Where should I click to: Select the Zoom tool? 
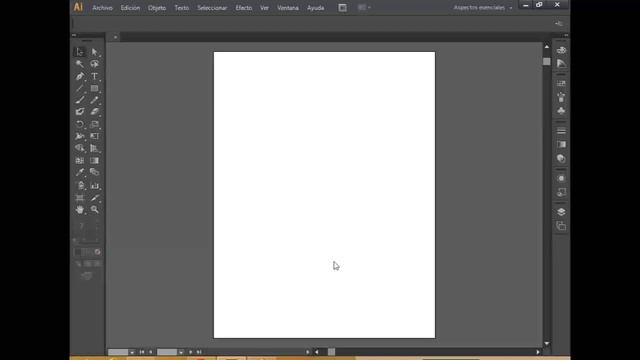94,210
